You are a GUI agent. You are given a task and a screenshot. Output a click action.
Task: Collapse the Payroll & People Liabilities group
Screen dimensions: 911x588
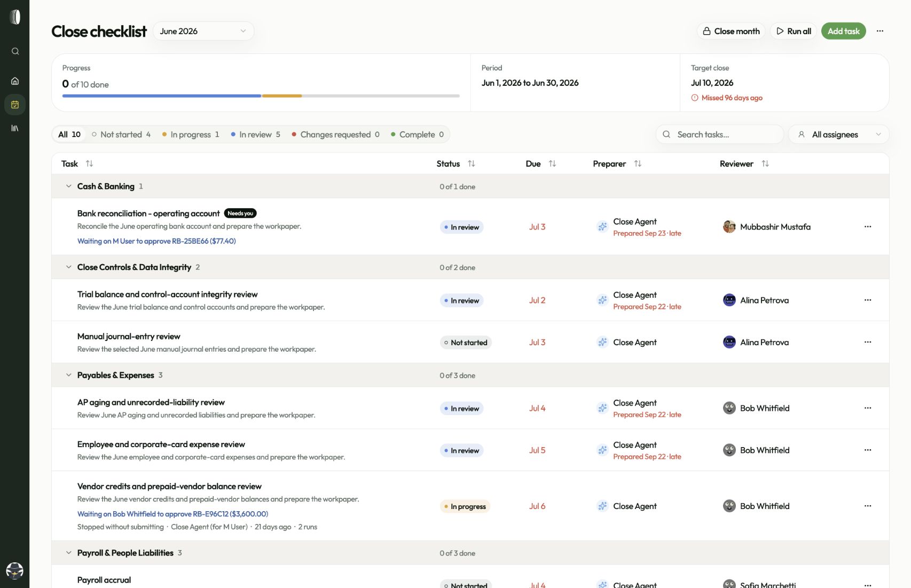(x=68, y=553)
